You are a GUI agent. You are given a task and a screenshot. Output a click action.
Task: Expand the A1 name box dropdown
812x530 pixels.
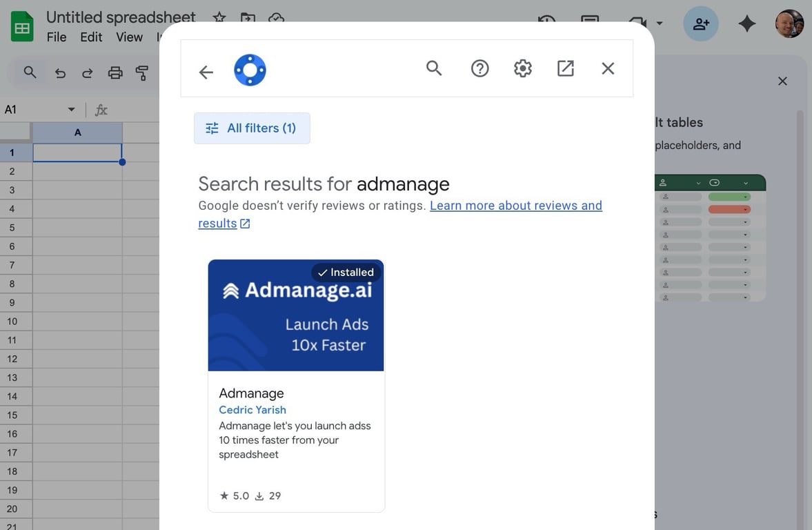pos(72,109)
